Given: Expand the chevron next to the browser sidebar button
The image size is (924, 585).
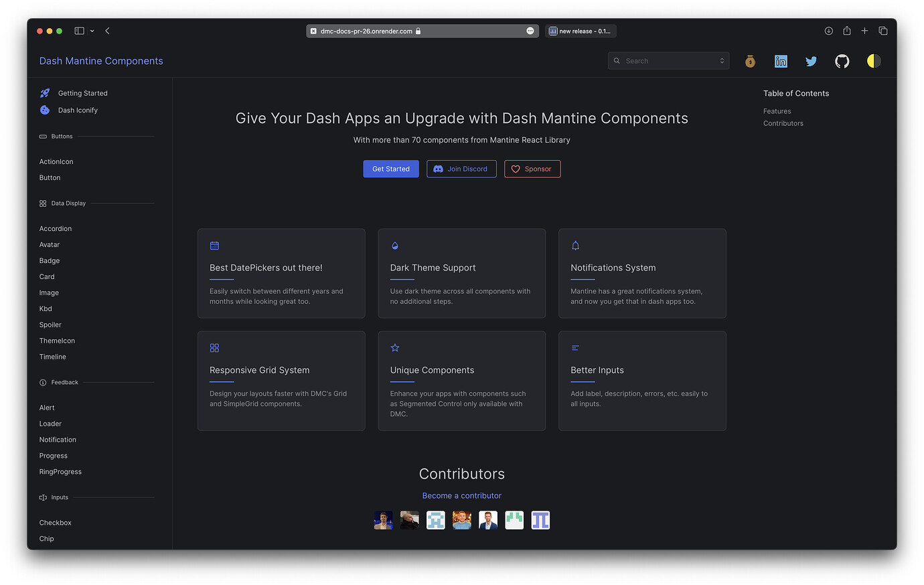Looking at the screenshot, I should [92, 31].
